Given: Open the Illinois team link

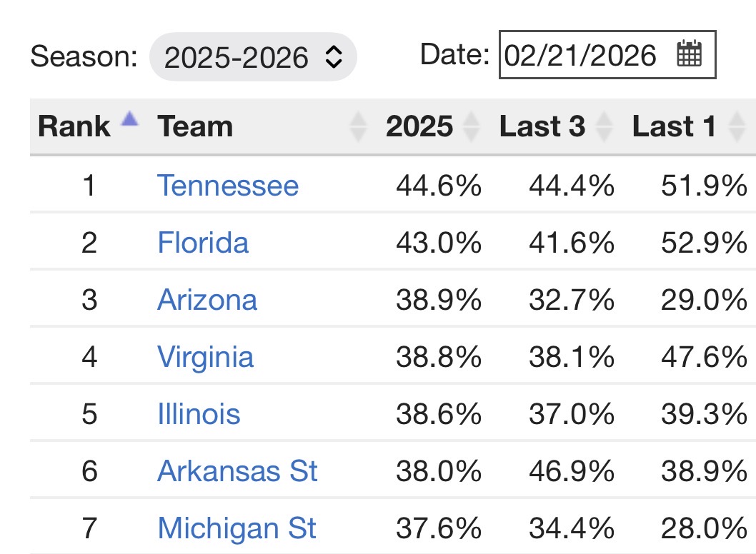Looking at the screenshot, I should tap(199, 414).
